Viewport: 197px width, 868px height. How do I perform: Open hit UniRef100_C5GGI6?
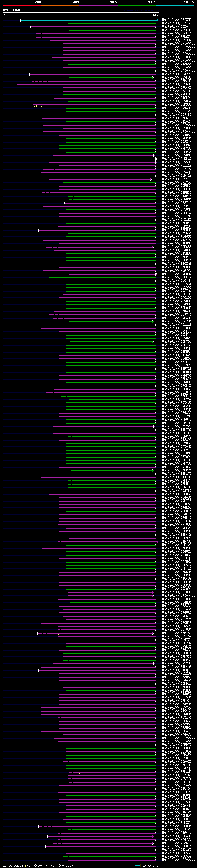(x=177, y=118)
